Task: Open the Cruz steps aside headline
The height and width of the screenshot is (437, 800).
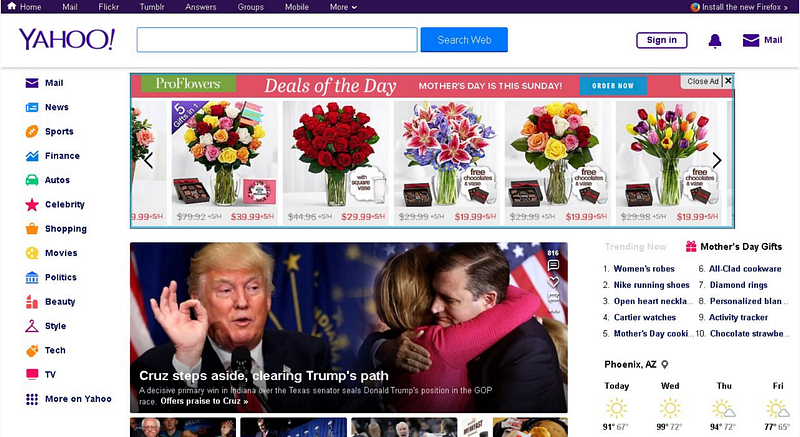Action: point(264,376)
